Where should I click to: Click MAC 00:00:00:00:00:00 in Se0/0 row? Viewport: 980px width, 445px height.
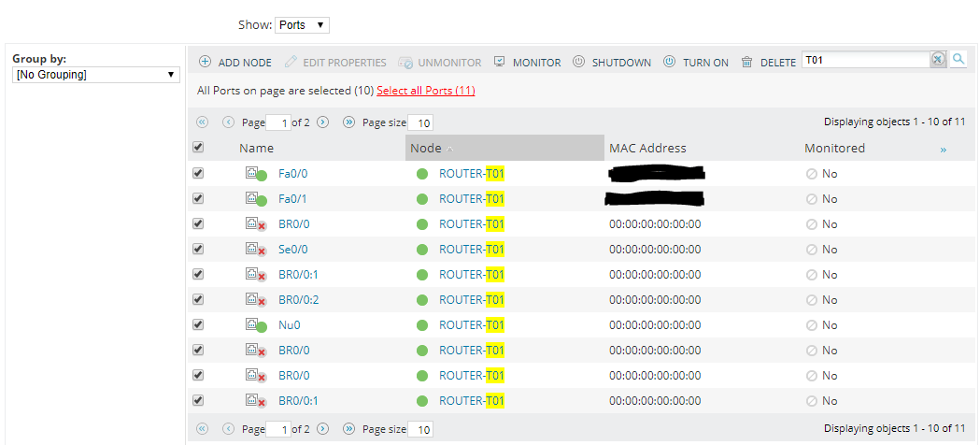(655, 250)
